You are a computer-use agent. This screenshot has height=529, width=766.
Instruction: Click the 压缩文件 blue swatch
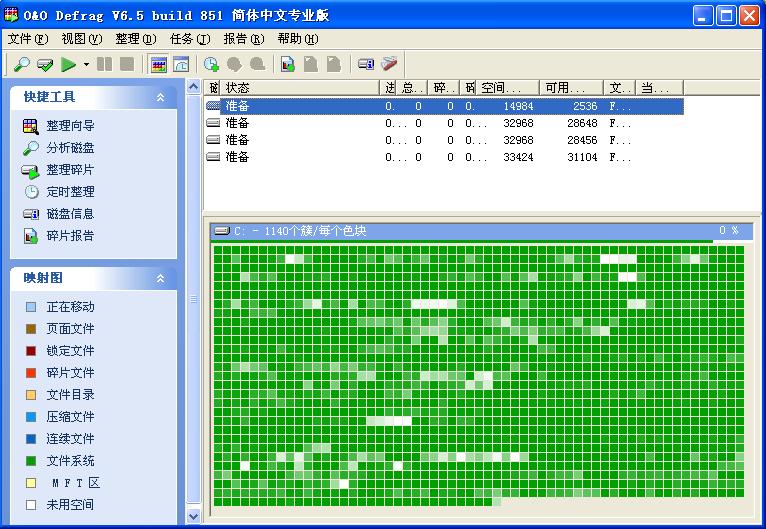click(31, 417)
